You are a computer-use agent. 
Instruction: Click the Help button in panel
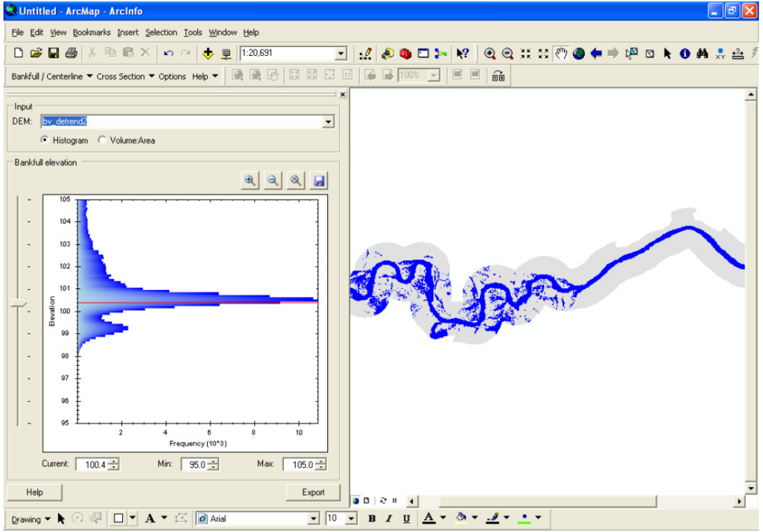pyautogui.click(x=34, y=493)
